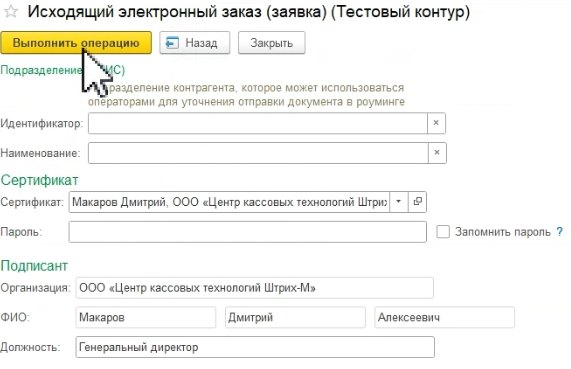The image size is (571, 369).
Task: Go back using the Назад button
Action: tap(194, 43)
